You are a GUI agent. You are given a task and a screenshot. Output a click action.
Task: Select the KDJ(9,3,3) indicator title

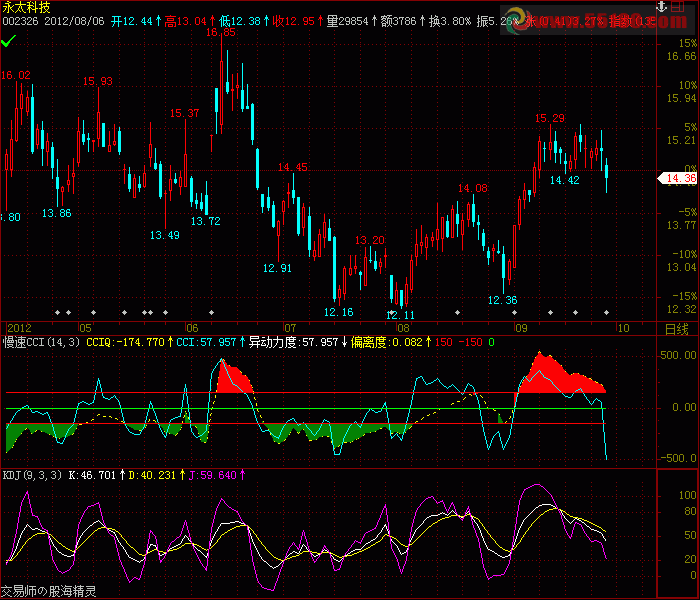31,475
